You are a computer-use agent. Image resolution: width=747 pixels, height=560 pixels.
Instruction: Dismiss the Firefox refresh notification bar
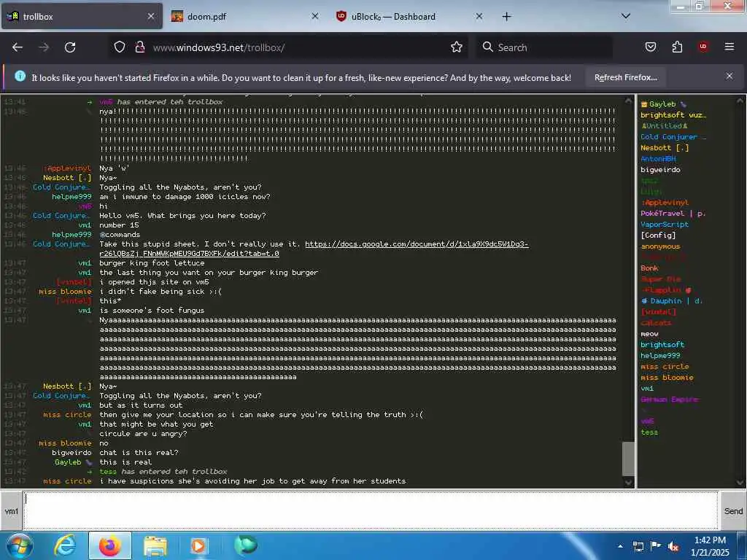729,76
